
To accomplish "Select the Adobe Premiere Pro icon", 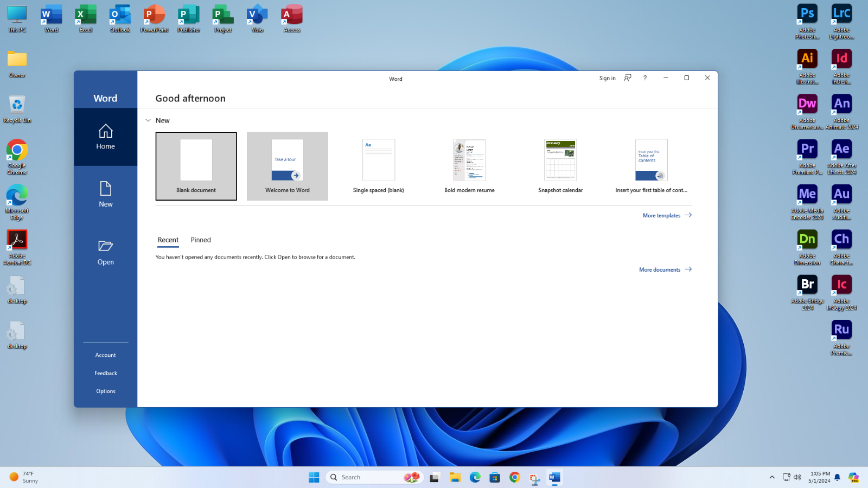I will tap(807, 157).
